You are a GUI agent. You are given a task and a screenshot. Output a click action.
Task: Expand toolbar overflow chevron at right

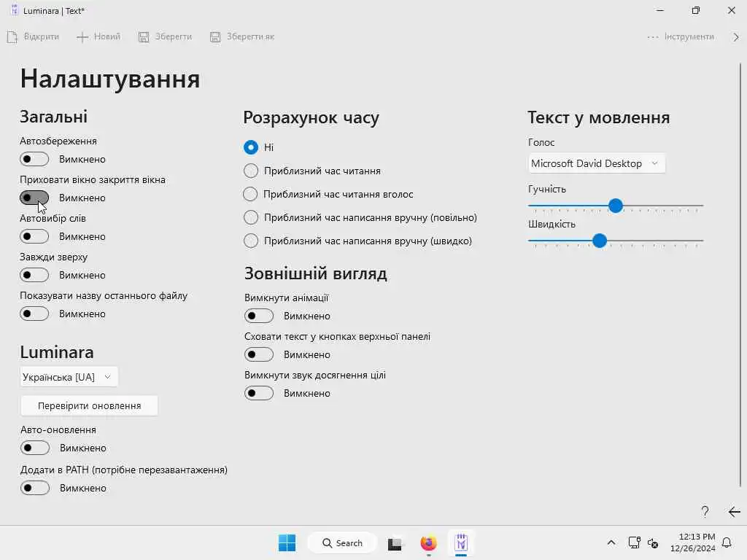736,36
